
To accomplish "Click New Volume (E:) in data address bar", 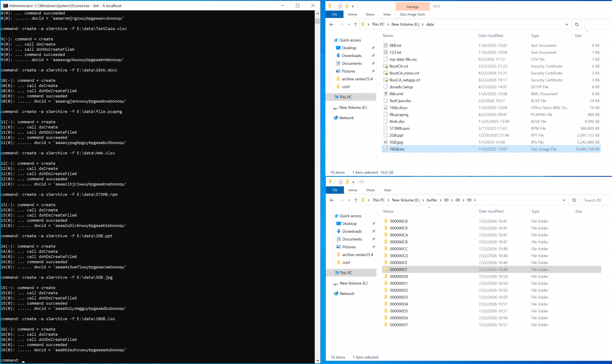I will [405, 24].
